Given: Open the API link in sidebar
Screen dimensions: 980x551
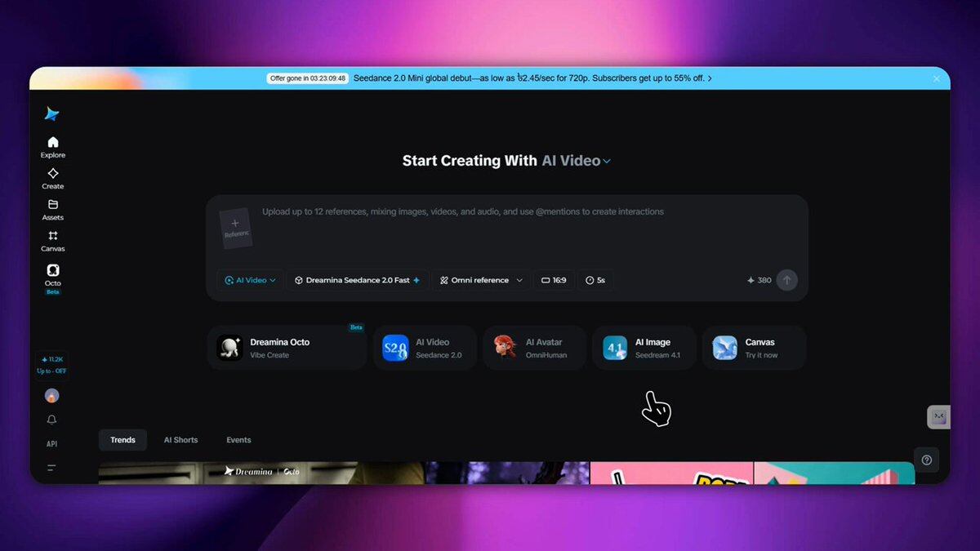Looking at the screenshot, I should coord(52,444).
